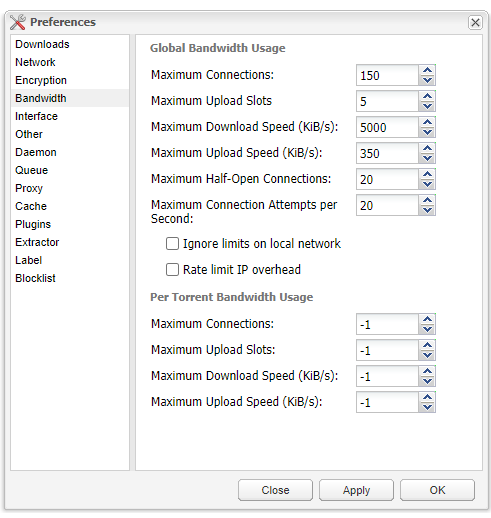Click the download speed field showing 5000
Image resolution: width=491 pixels, height=518 pixels.
pyautogui.click(x=387, y=127)
